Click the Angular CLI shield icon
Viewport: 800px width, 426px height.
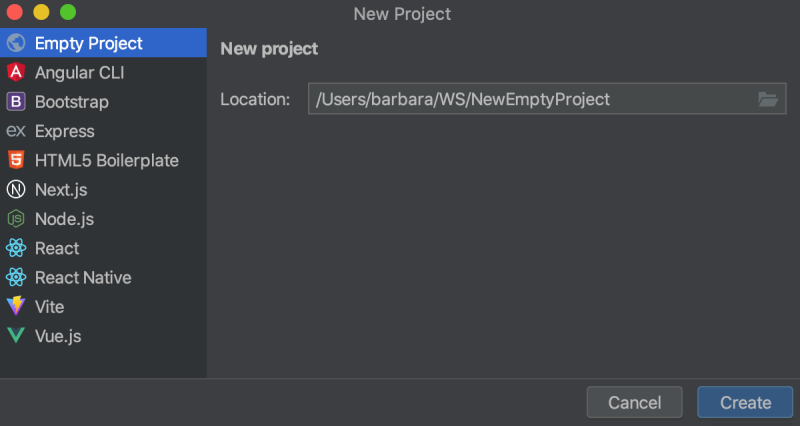16,72
